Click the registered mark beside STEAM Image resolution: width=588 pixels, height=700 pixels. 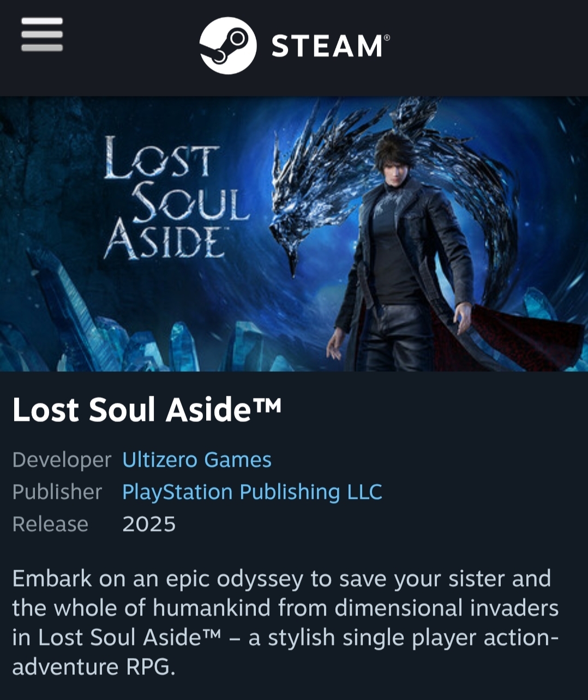(x=387, y=38)
